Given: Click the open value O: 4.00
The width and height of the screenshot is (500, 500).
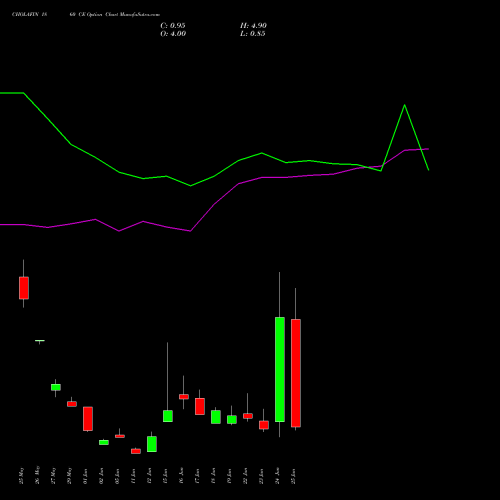Looking at the screenshot, I should (173, 34).
